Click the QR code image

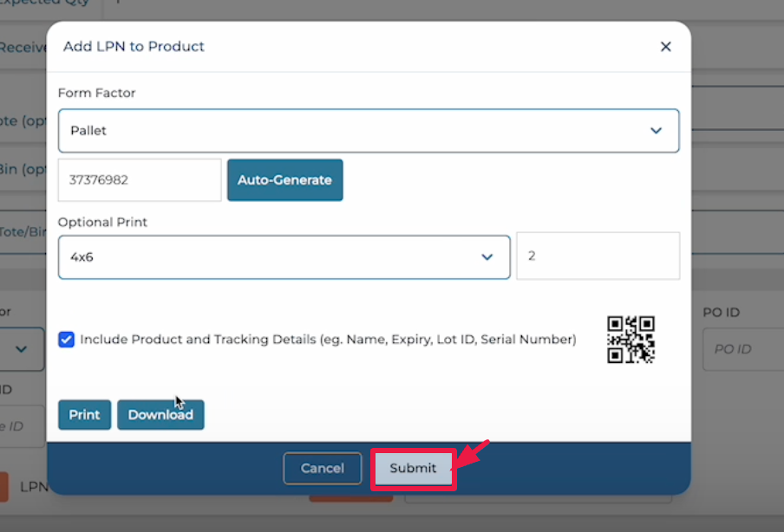point(630,340)
